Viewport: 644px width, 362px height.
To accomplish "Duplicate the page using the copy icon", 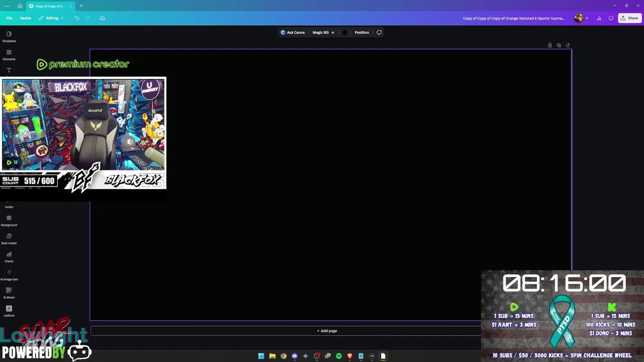I will (x=559, y=45).
